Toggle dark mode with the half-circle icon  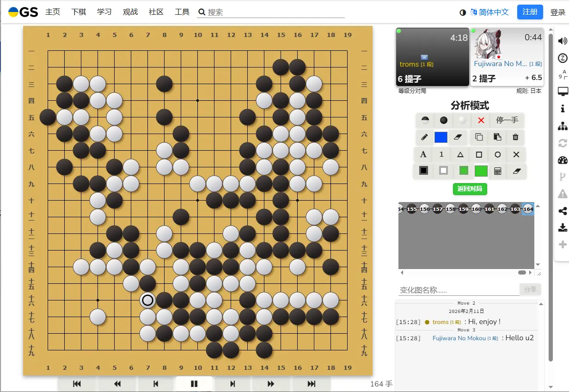(463, 12)
